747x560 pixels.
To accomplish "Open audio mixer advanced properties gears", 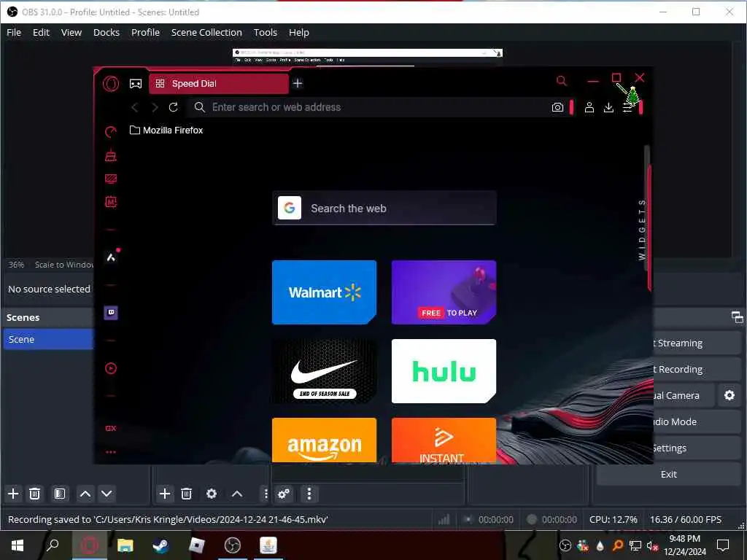I will tap(284, 494).
